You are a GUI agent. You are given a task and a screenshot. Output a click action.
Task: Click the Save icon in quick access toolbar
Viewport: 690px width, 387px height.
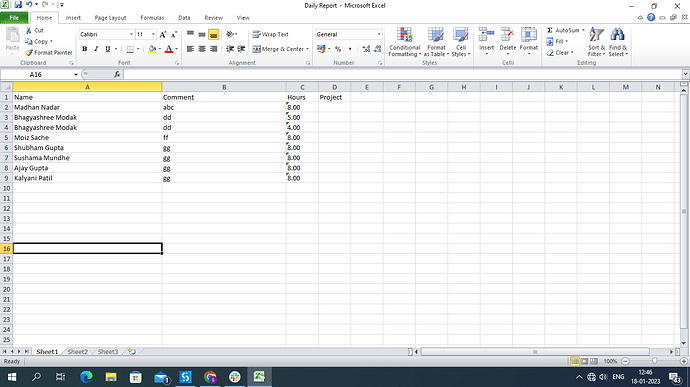click(x=18, y=5)
